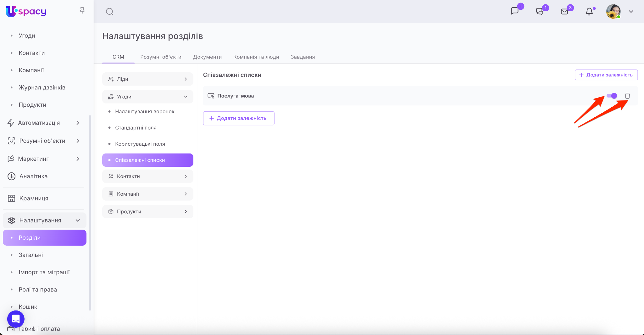This screenshot has height=335, width=644.
Task: Open Користувацькі поля under Угоди
Action: coord(140,144)
